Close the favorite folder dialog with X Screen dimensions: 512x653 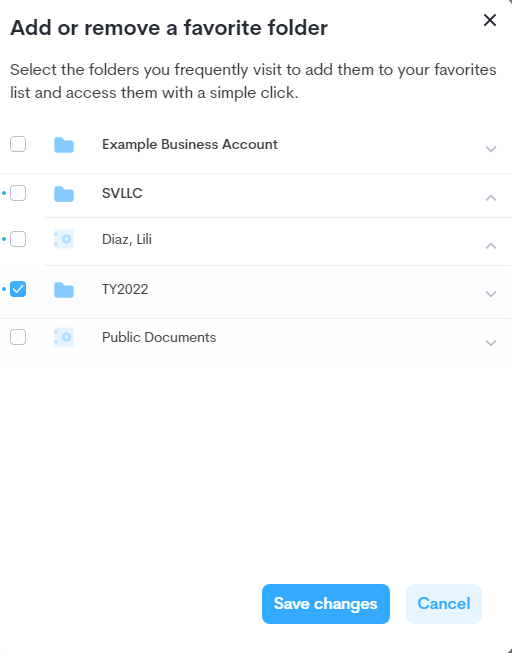(490, 20)
